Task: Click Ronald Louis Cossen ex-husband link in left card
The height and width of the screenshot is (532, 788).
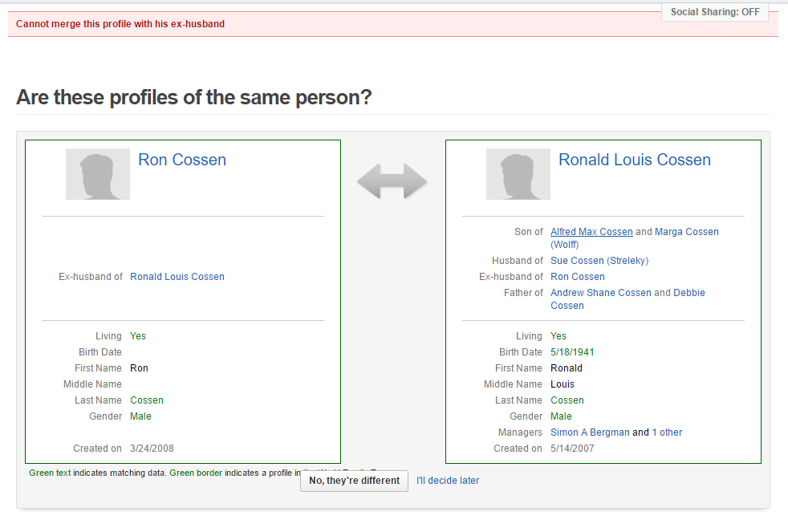Action: point(177,277)
